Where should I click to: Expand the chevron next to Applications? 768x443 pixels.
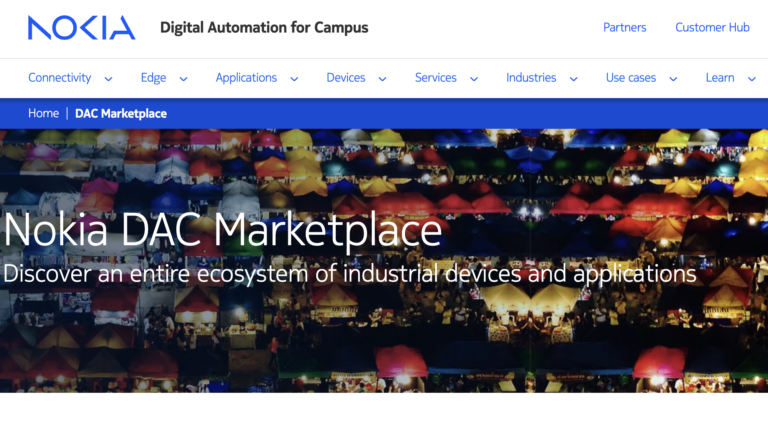tap(294, 79)
